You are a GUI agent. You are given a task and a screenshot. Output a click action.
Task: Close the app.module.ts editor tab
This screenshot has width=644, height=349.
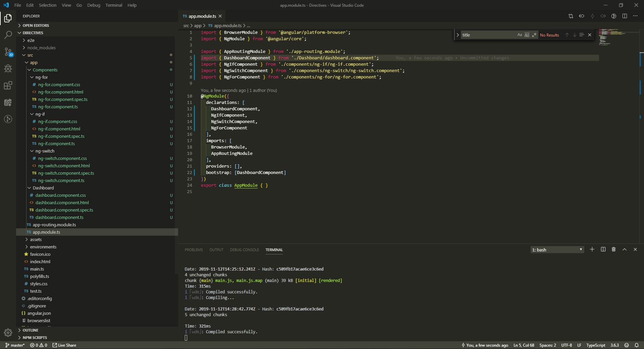click(220, 16)
